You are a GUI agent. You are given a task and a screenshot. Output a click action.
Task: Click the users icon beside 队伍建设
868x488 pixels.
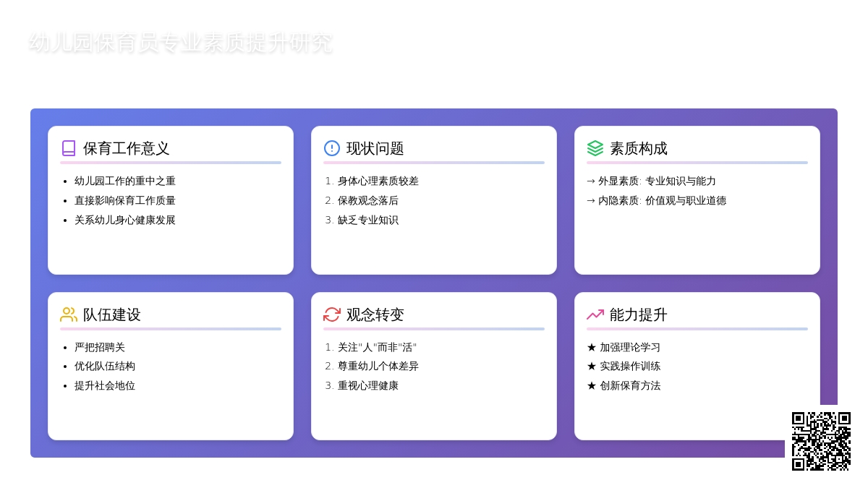[69, 314]
